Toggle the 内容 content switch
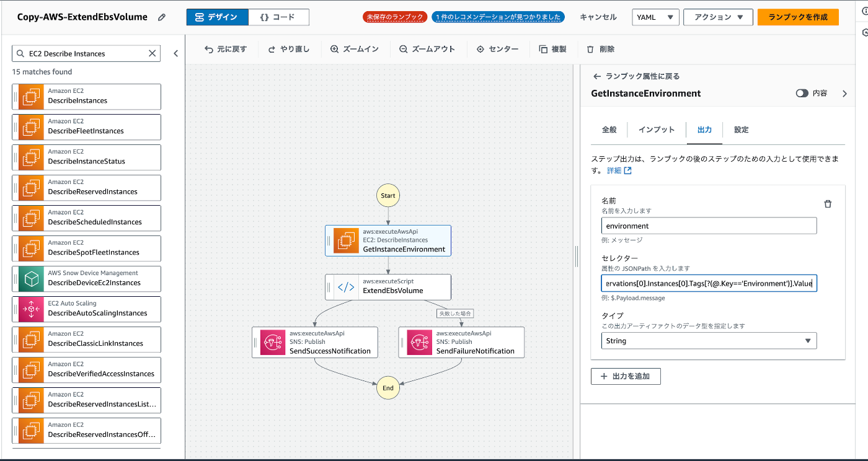Viewport: 868px width, 461px height. (x=802, y=93)
